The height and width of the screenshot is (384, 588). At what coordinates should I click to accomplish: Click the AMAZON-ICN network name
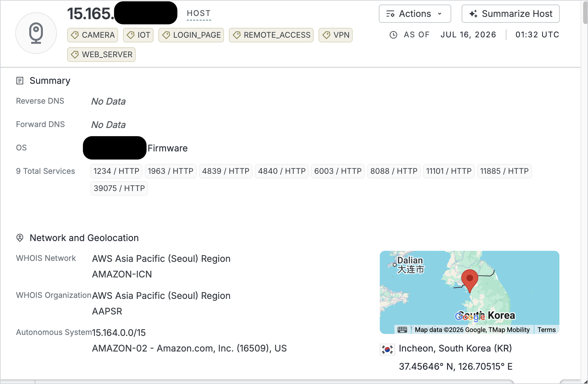coord(122,274)
